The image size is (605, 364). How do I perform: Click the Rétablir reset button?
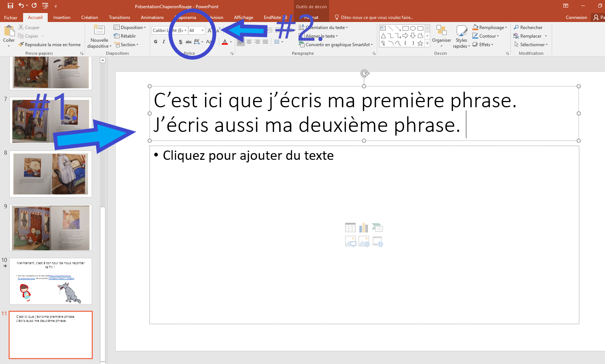[125, 36]
